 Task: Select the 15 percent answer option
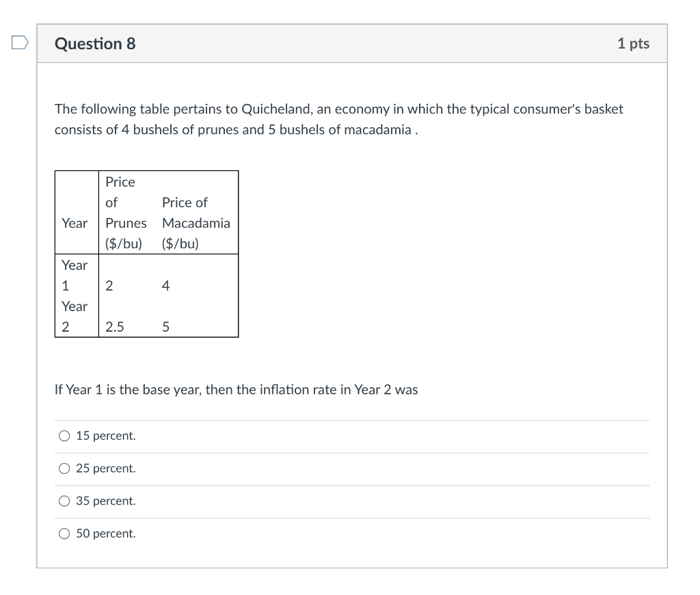coord(64,435)
